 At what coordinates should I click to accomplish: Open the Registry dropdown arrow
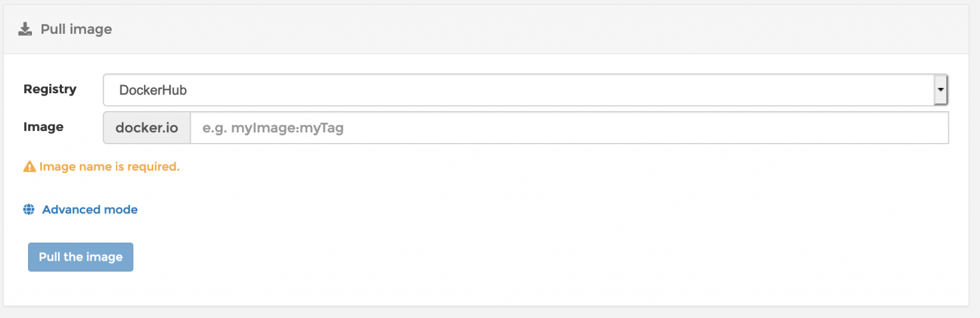click(940, 90)
